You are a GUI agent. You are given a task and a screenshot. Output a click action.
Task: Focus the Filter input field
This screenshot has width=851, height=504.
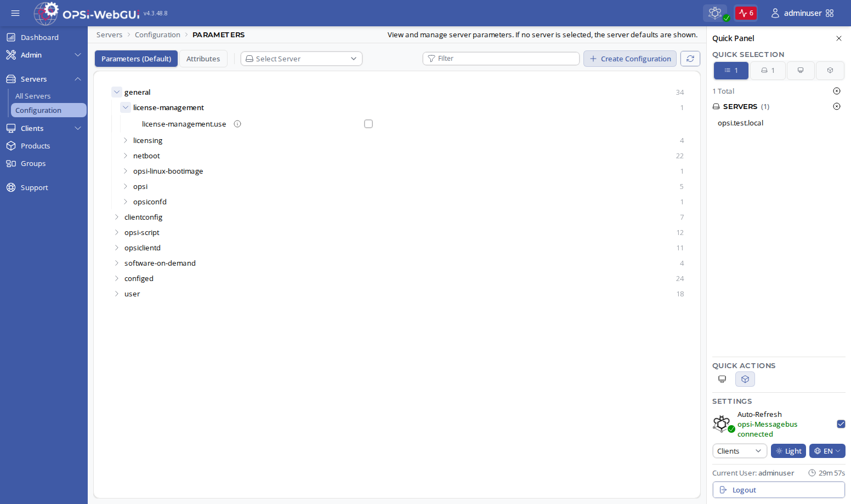point(501,58)
